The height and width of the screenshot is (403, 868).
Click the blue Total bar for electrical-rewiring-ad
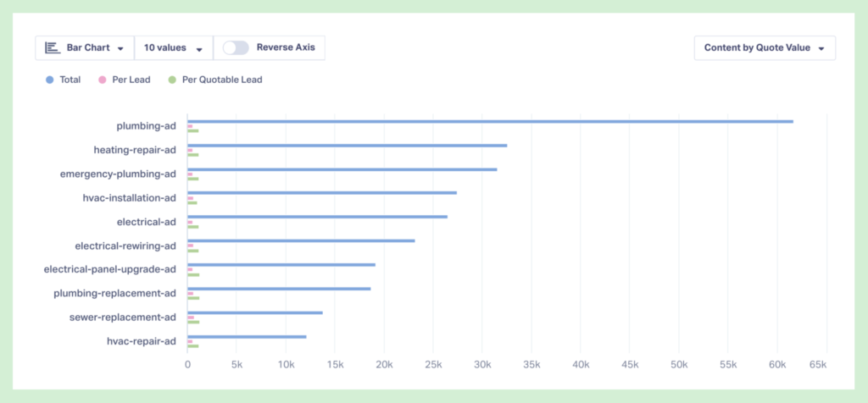(301, 241)
